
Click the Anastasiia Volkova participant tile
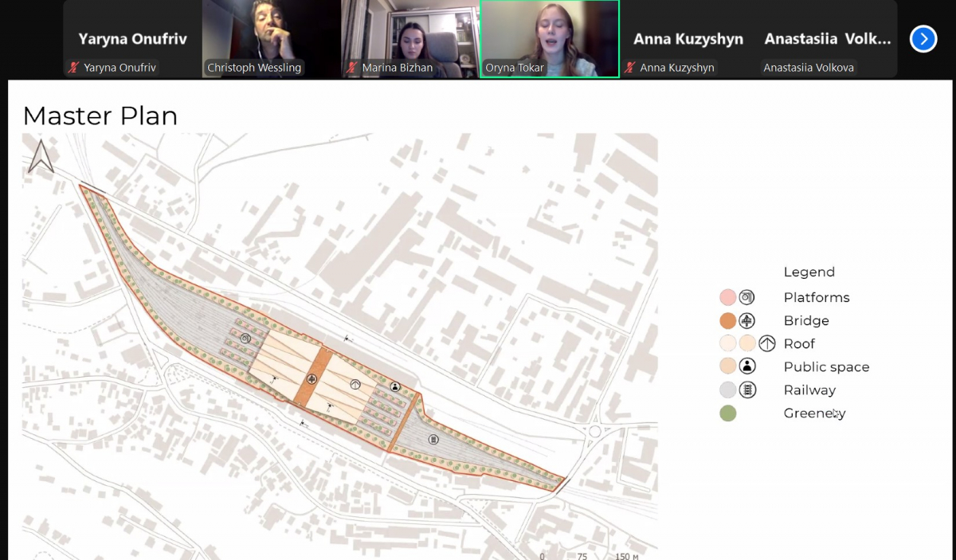click(x=827, y=38)
